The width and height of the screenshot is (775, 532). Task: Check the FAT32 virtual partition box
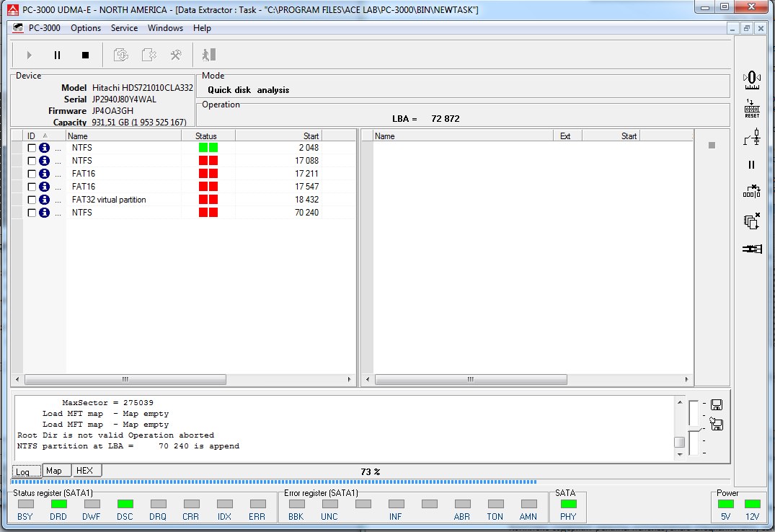click(x=32, y=200)
